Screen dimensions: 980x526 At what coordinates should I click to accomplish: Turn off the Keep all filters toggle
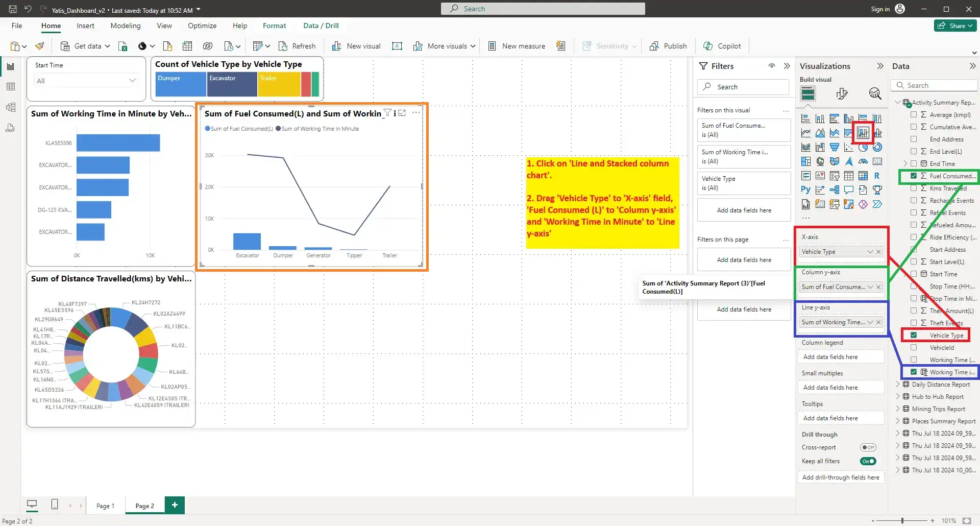[x=868, y=461]
